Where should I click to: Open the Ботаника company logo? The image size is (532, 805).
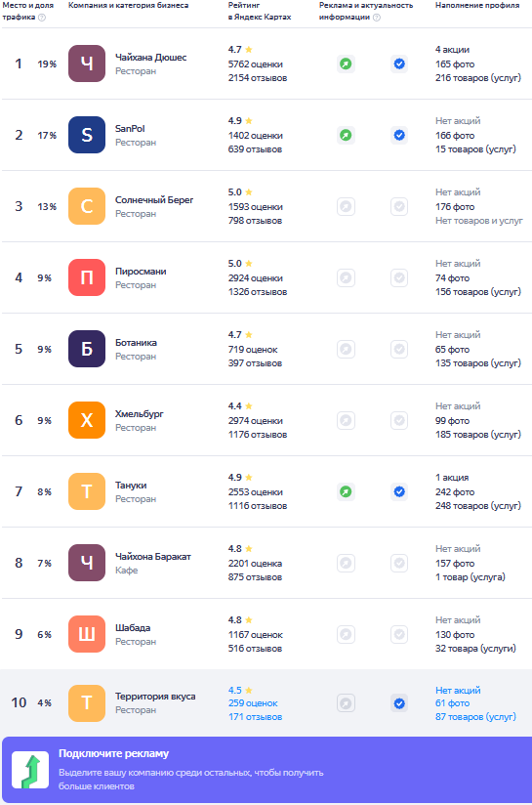click(87, 349)
